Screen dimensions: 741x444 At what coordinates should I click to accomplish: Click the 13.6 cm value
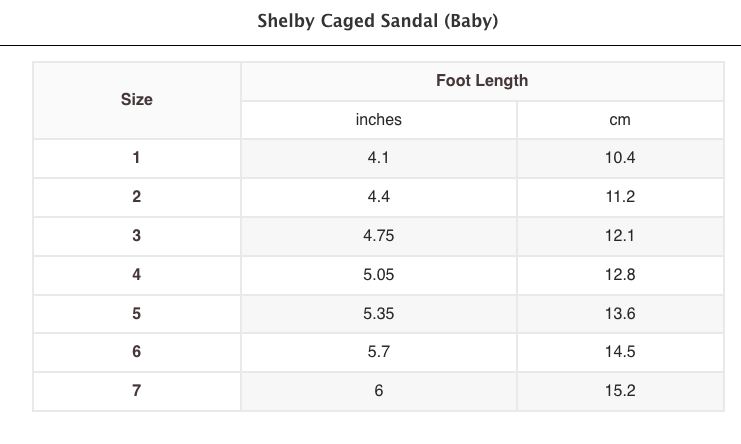[619, 314]
